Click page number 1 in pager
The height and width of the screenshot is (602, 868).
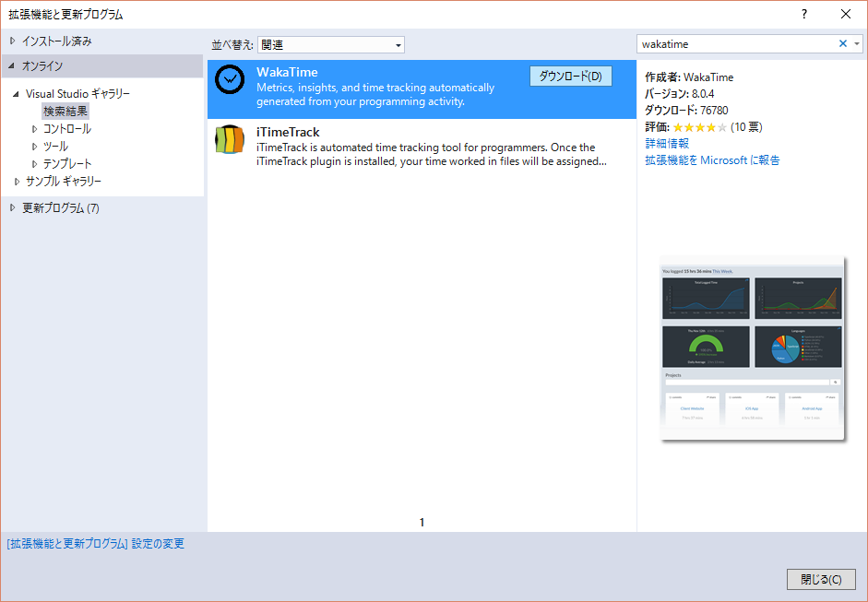422,523
